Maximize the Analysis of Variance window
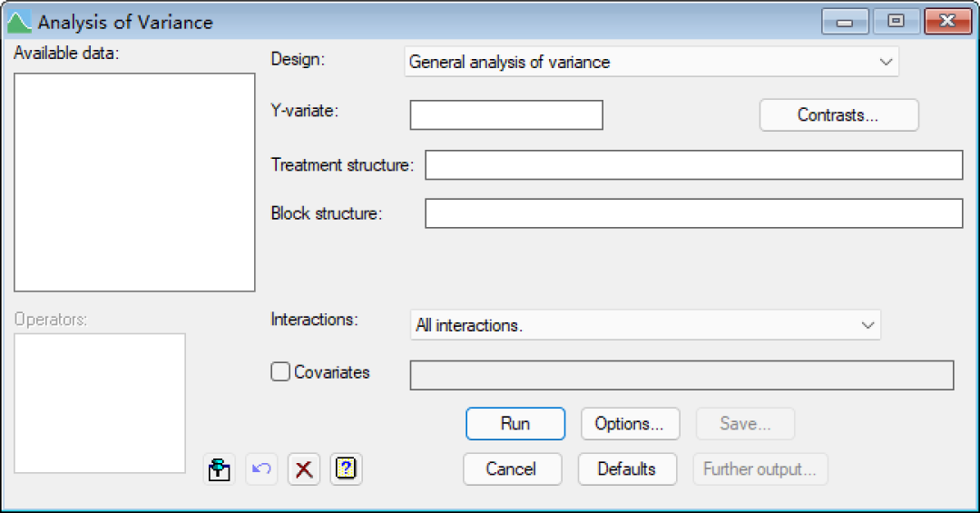The width and height of the screenshot is (980, 513). click(896, 22)
